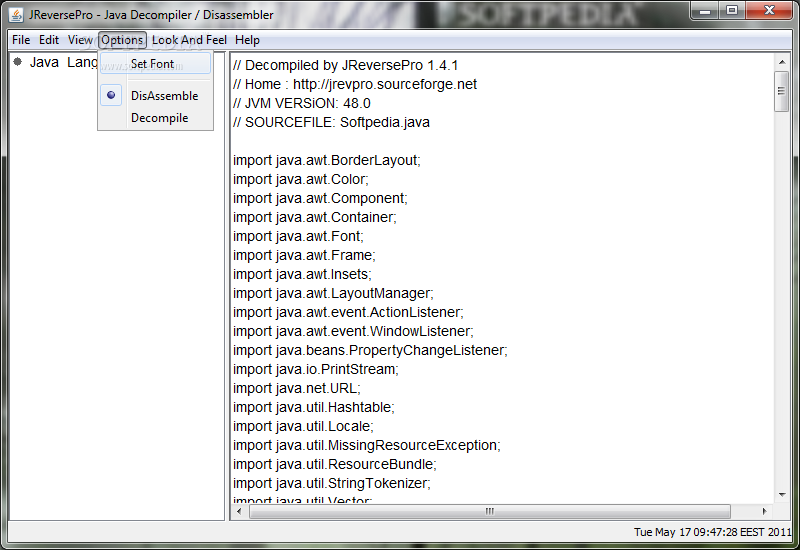The width and height of the screenshot is (800, 550).
Task: Open the Edit menu
Action: coord(49,40)
